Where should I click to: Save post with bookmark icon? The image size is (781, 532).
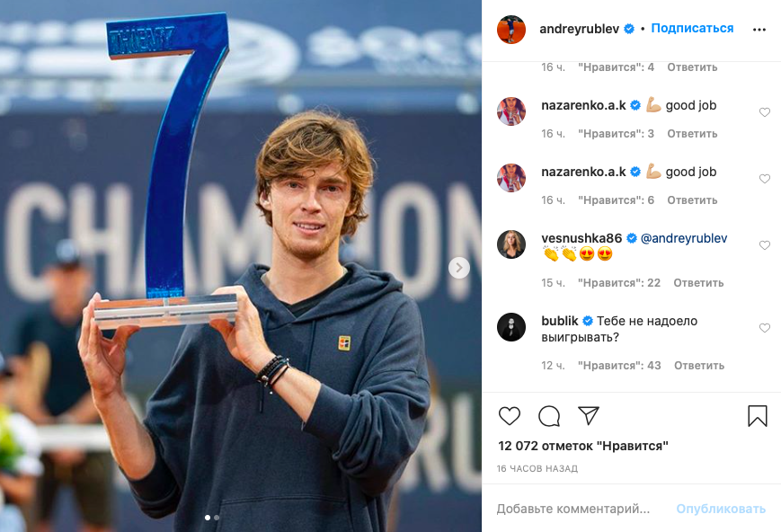pyautogui.click(x=757, y=416)
